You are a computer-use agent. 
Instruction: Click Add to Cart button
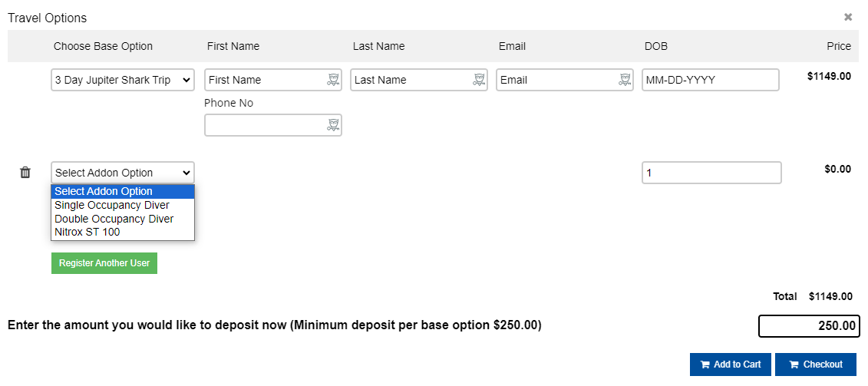coord(731,365)
